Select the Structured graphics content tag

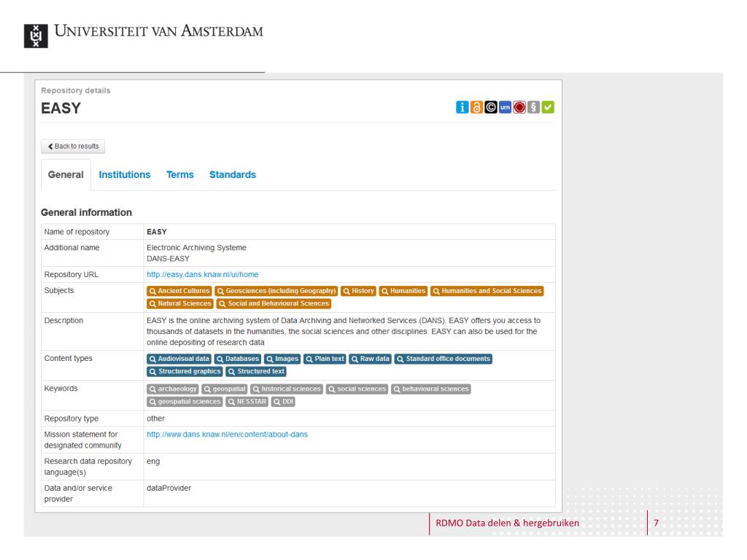tap(185, 371)
